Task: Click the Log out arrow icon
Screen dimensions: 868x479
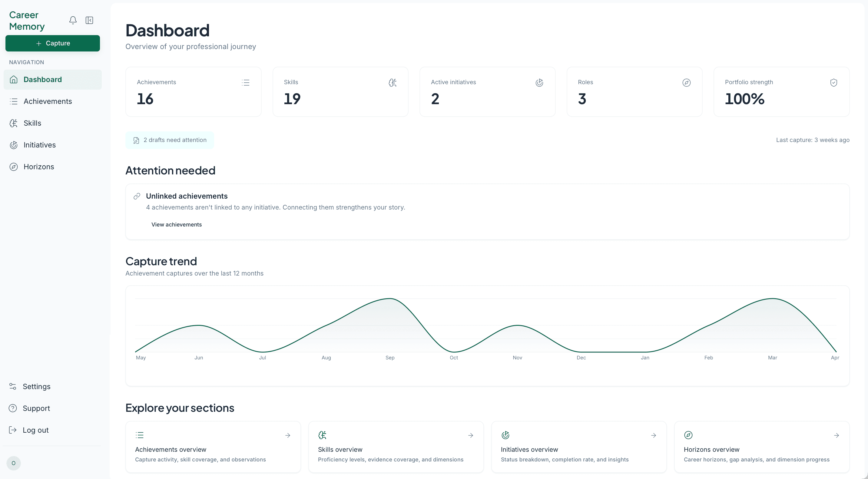Action: 13,430
